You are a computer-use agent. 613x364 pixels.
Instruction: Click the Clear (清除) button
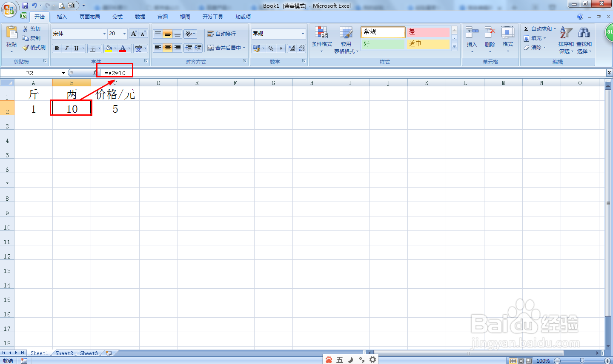click(535, 48)
